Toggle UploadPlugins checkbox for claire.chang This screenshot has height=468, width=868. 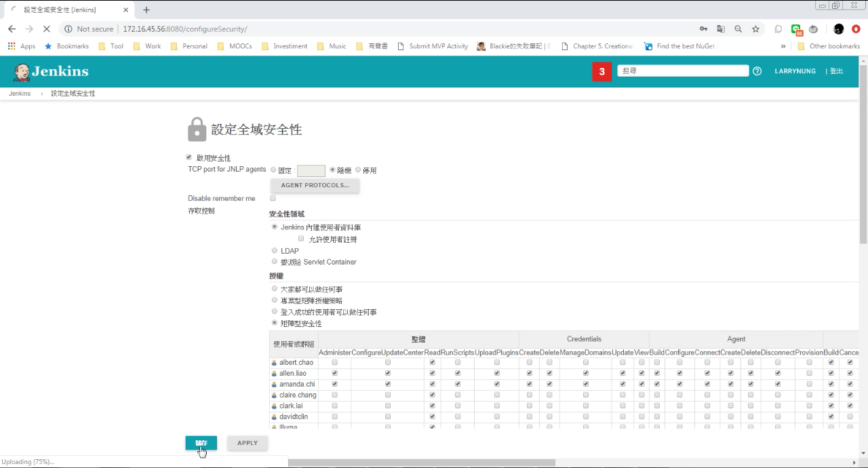[x=497, y=395]
